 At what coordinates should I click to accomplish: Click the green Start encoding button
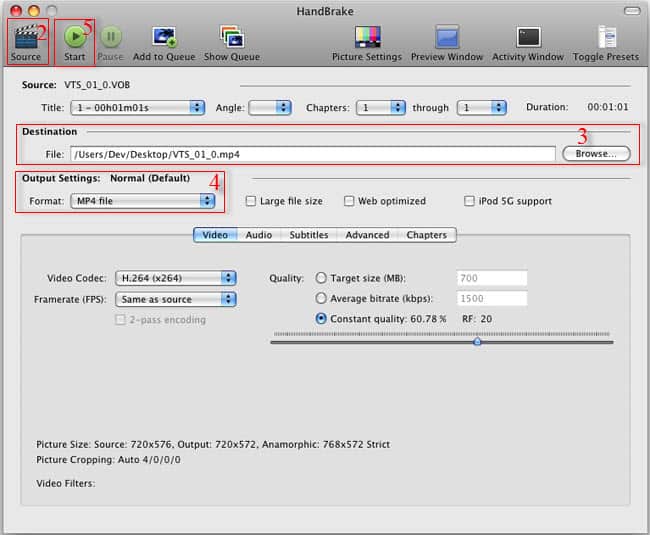coord(75,36)
